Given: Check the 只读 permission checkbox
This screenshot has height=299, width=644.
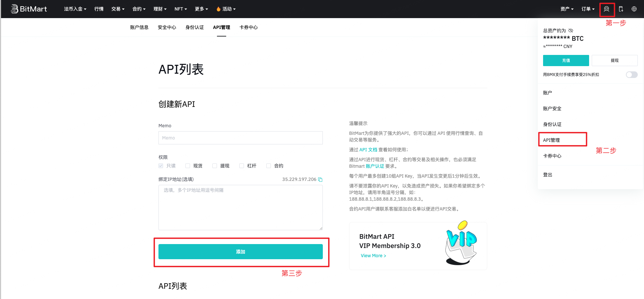Looking at the screenshot, I should (161, 166).
